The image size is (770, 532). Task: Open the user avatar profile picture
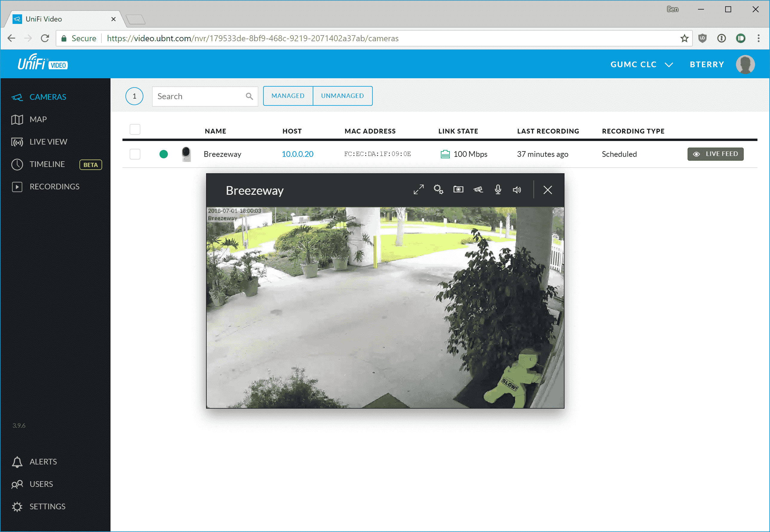click(x=745, y=64)
